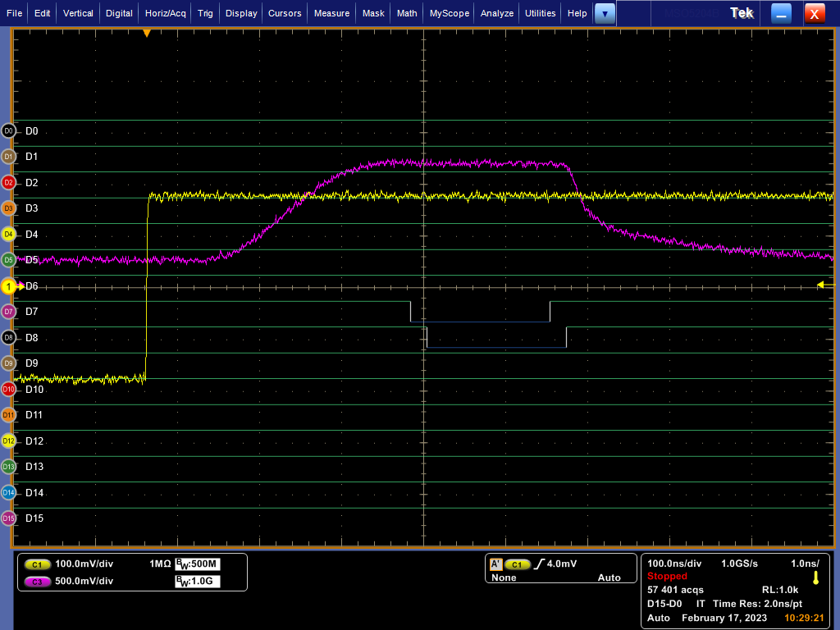Click the orange trigger position marker at top
This screenshot has height=630, width=840.
[147, 33]
